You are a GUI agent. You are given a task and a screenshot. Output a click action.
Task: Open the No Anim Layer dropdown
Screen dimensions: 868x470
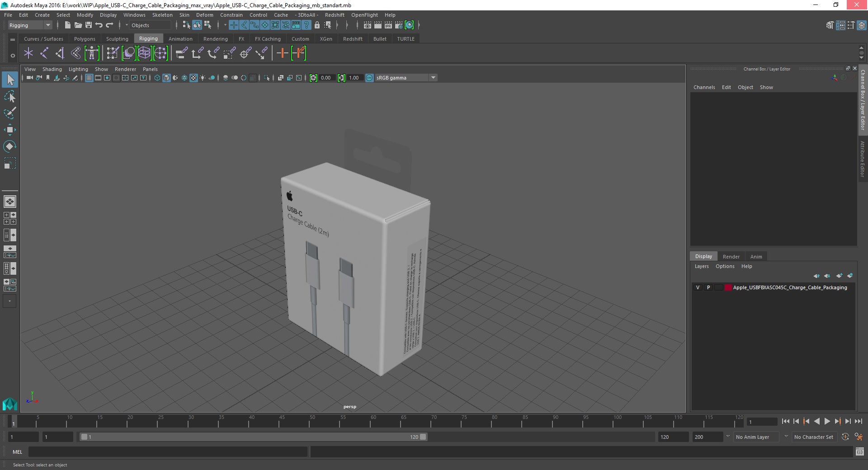[756, 437]
